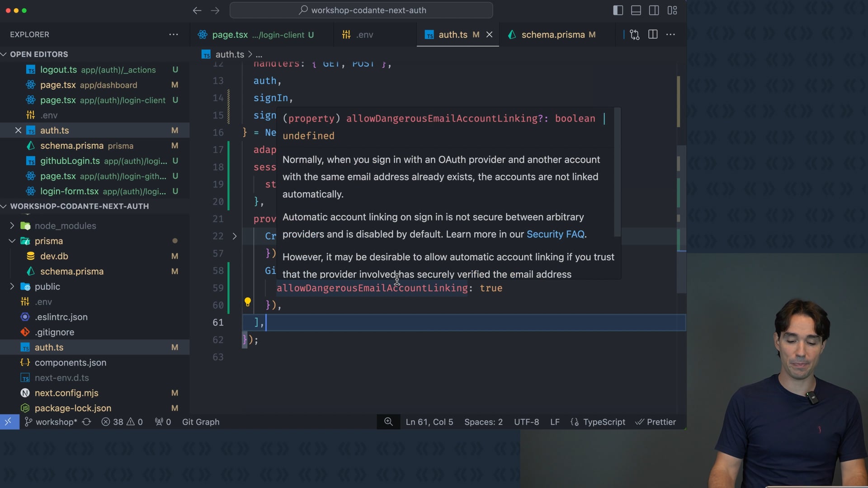
Task: Toggle the secondary sidebar layout icon
Action: pos(654,10)
